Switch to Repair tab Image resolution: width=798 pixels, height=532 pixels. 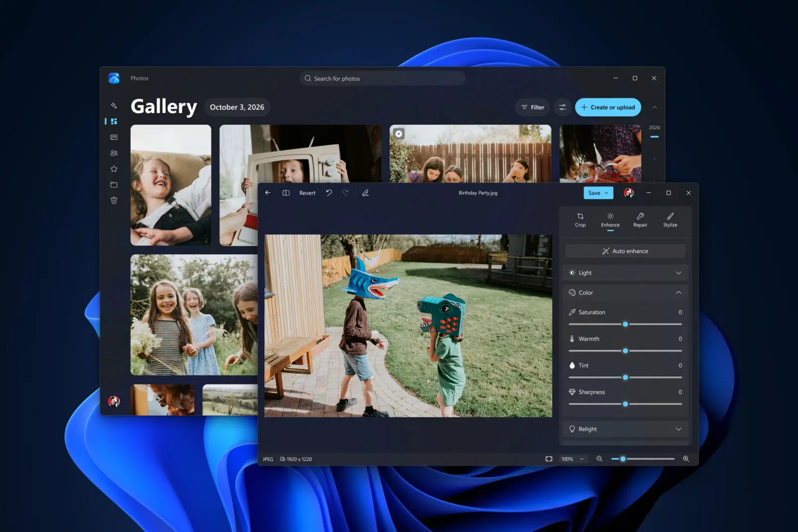pyautogui.click(x=640, y=220)
